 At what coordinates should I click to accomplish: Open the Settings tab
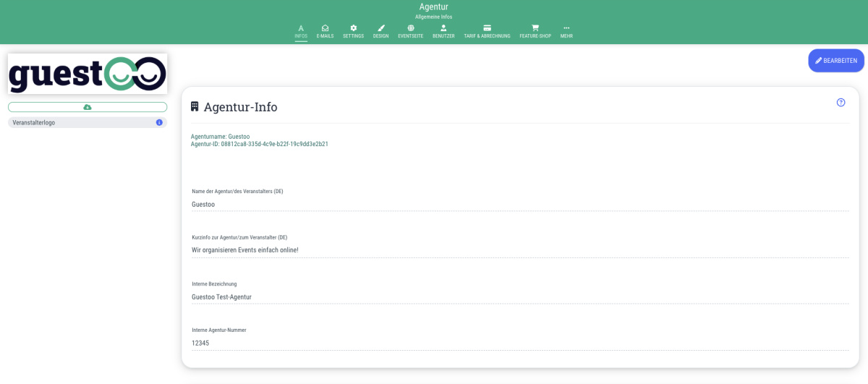pyautogui.click(x=353, y=32)
